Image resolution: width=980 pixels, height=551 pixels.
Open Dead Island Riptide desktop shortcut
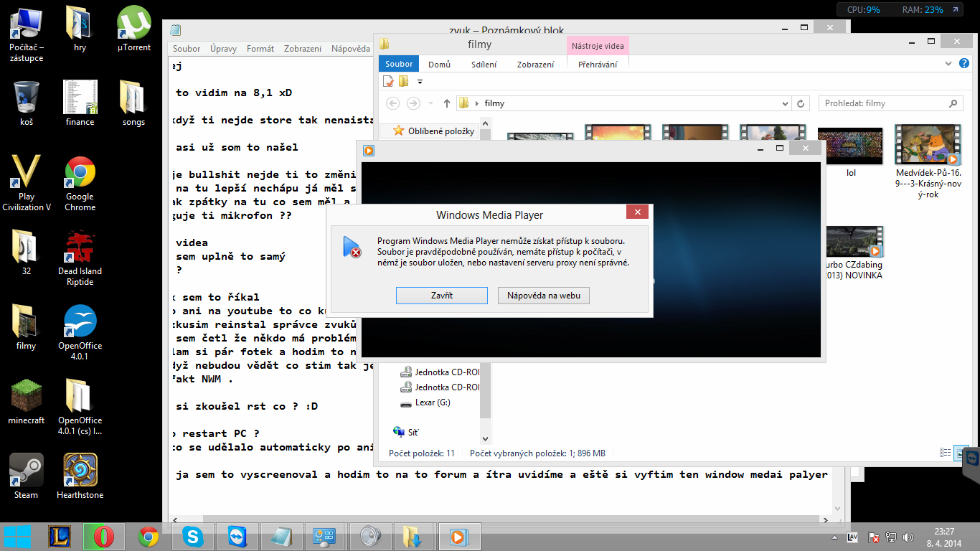(80, 248)
